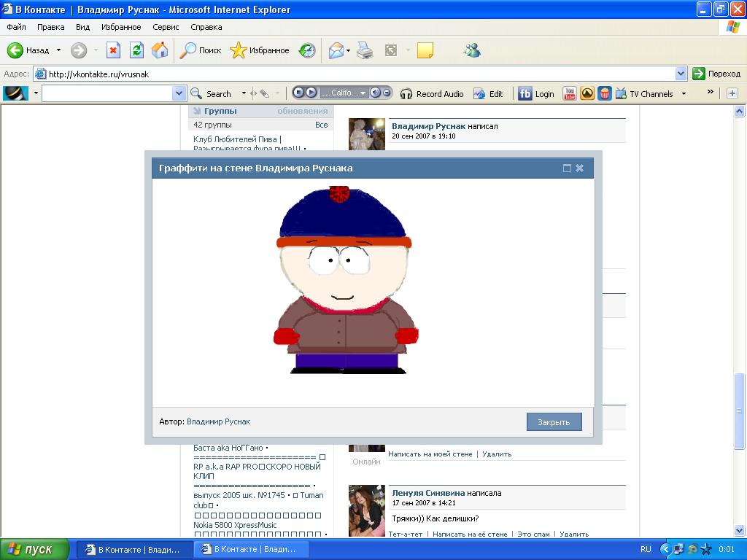Open the Справка menu
The height and width of the screenshot is (560, 747).
(206, 27)
